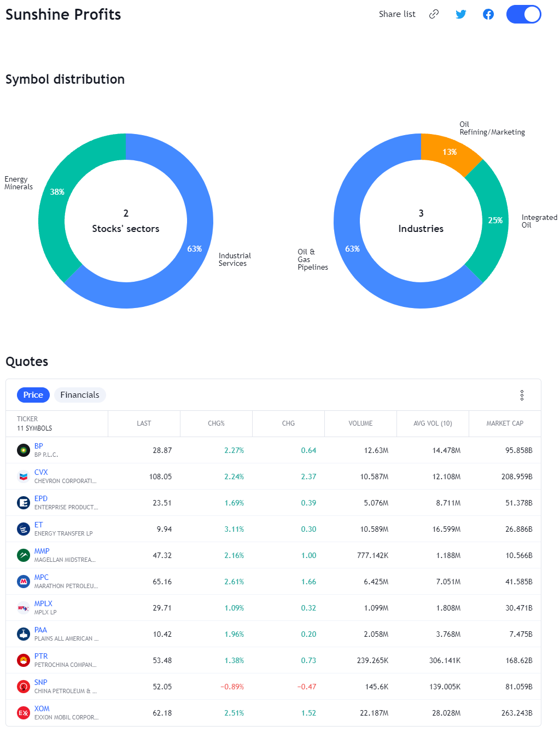Sort table by CHG% column
This screenshot has width=560, height=732.
pyautogui.click(x=216, y=423)
